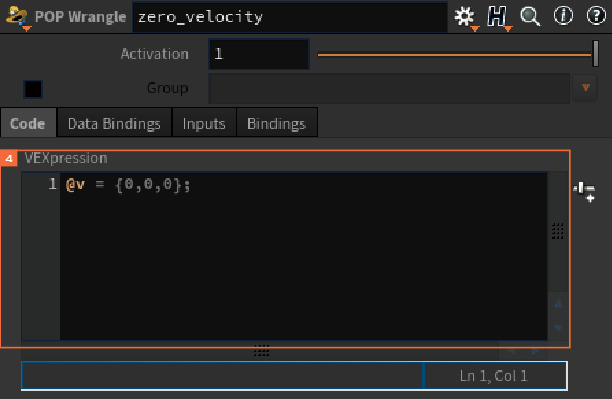Switch to the Inputs tab
The width and height of the screenshot is (612, 399).
pos(204,124)
